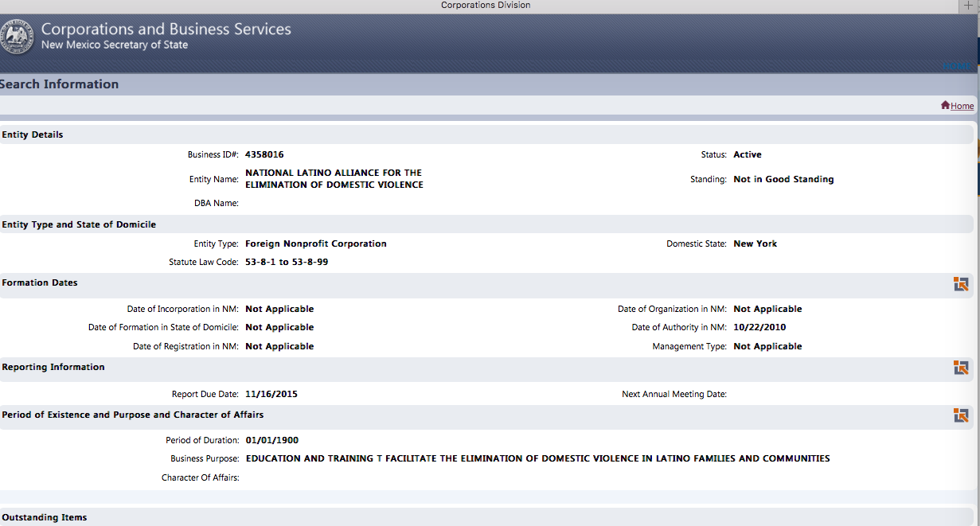Click the Business Purpose description text
The width and height of the screenshot is (980, 526).
[x=537, y=458]
